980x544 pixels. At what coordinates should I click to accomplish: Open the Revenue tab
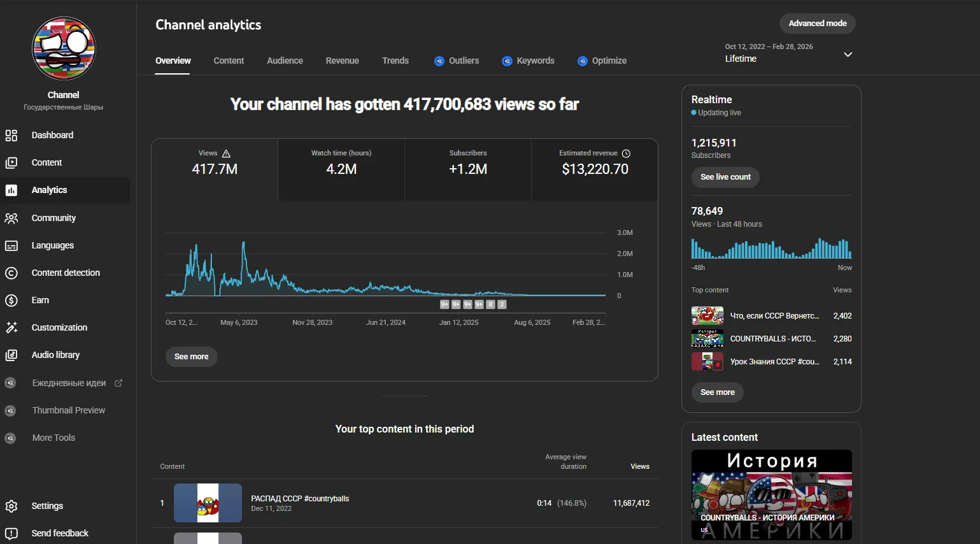click(x=342, y=61)
